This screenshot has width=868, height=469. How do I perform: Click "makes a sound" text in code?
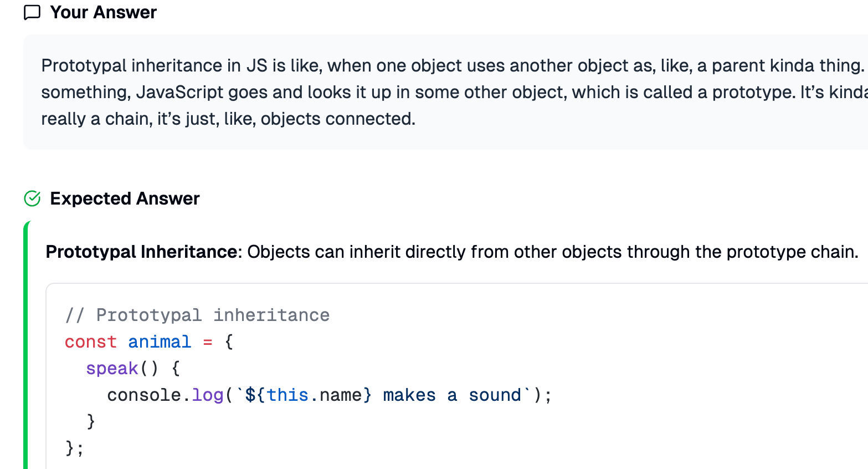pos(451,395)
